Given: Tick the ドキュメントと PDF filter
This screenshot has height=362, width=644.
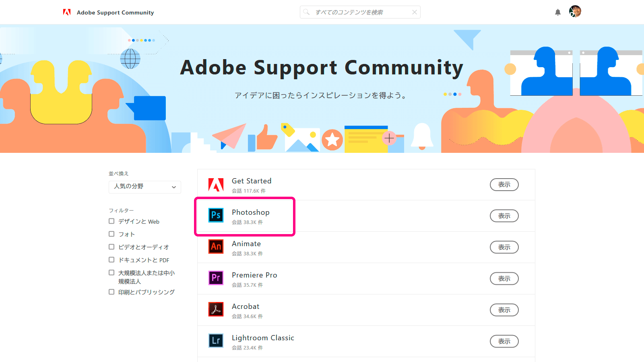Looking at the screenshot, I should pyautogui.click(x=111, y=260).
